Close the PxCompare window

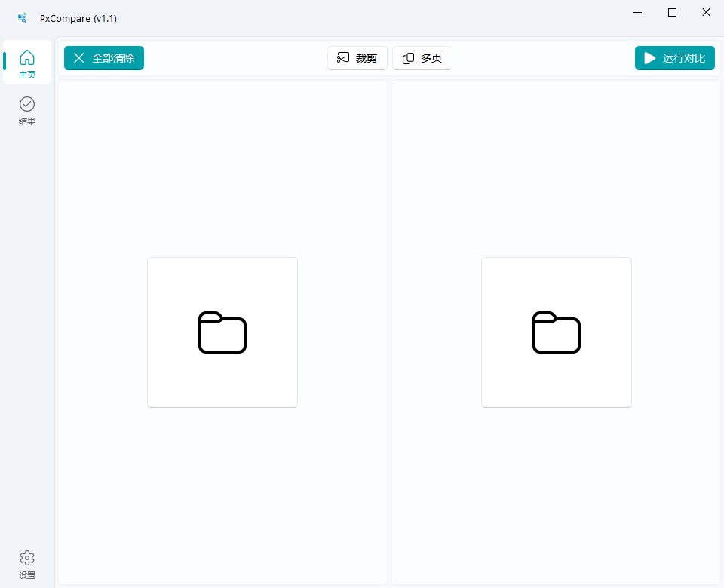tap(706, 13)
